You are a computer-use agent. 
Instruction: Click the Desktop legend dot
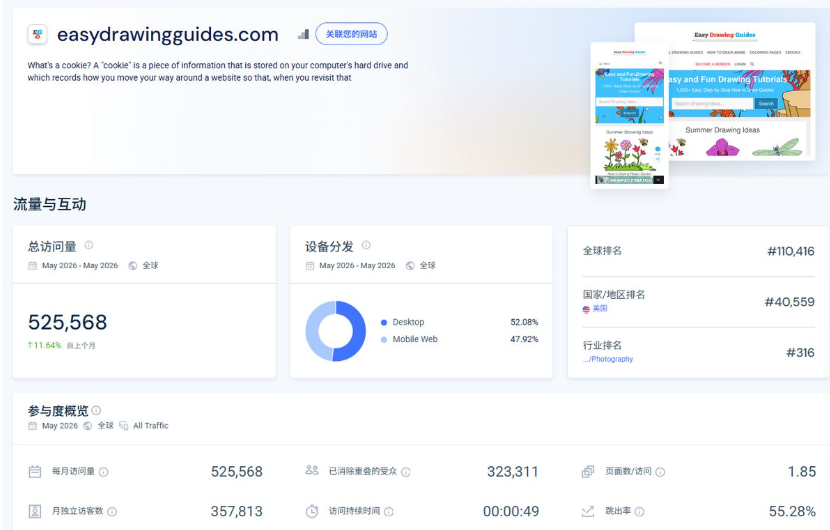384,322
